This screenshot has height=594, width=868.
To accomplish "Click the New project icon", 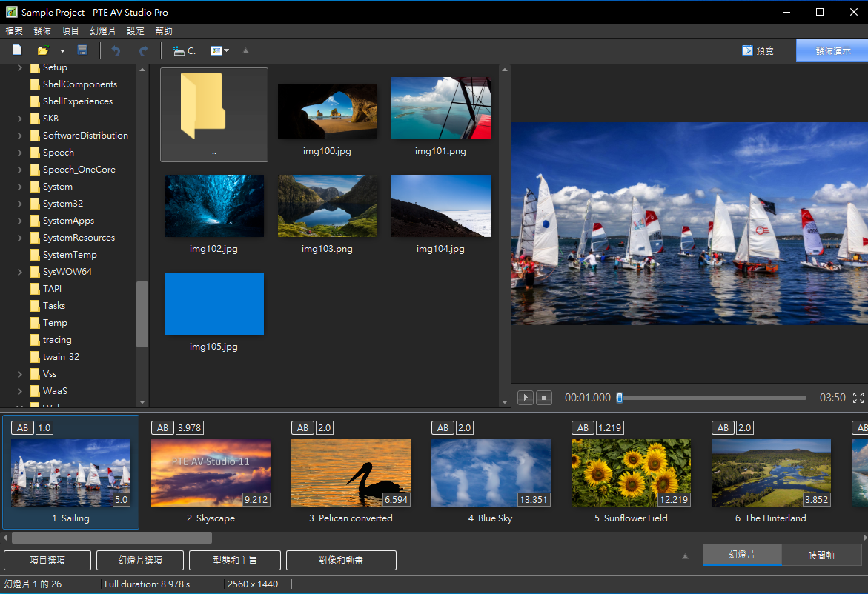I will coord(17,50).
